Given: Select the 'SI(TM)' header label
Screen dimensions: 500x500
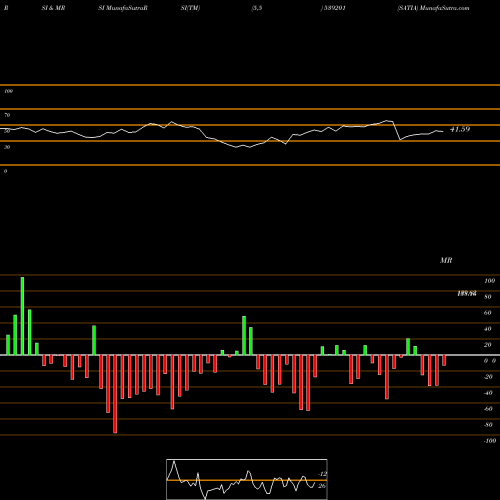Looking at the screenshot, I should (x=190, y=8).
